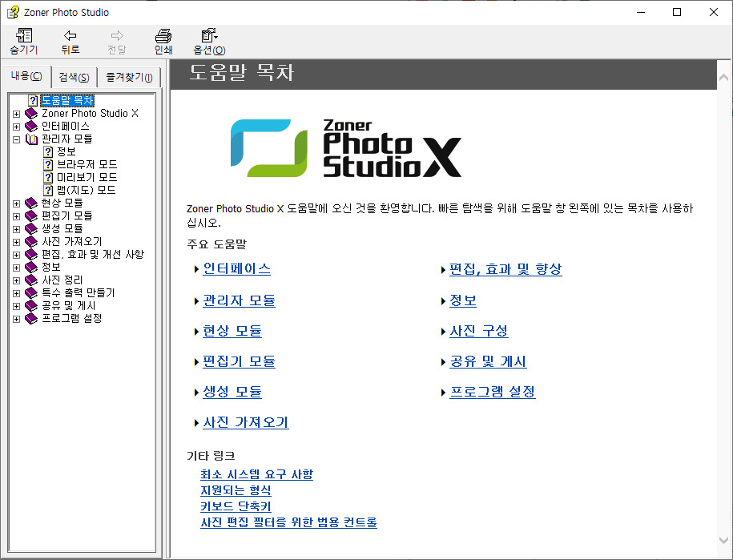The image size is (733, 560).
Task: Open the 편집, 효과 및 향상 link
Action: (505, 268)
